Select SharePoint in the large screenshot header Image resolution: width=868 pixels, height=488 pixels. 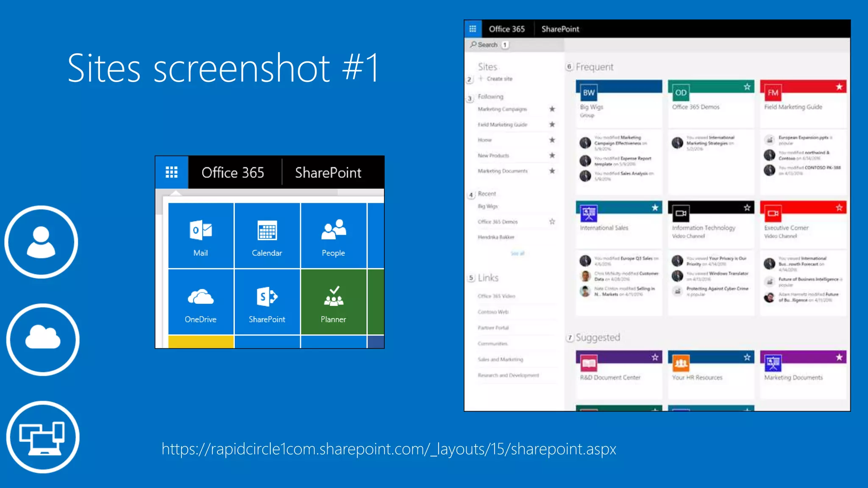560,29
